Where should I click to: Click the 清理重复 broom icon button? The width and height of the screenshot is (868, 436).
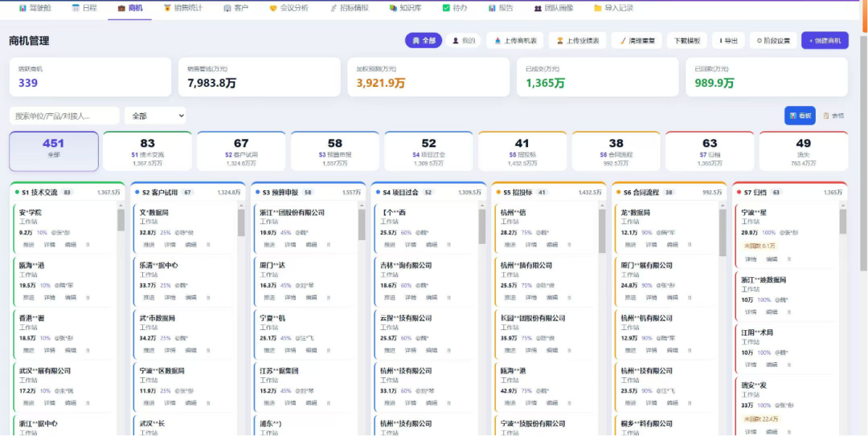(637, 40)
